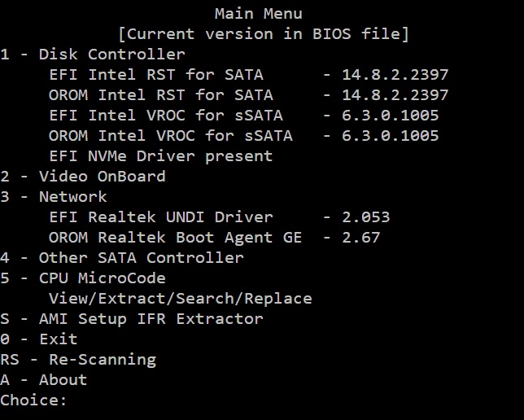524x420 pixels.
Task: Select the Re-Scanning option
Action: (x=78, y=359)
